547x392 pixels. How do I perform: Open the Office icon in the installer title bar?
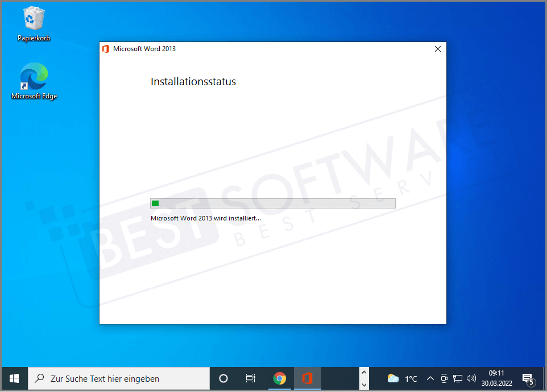105,49
